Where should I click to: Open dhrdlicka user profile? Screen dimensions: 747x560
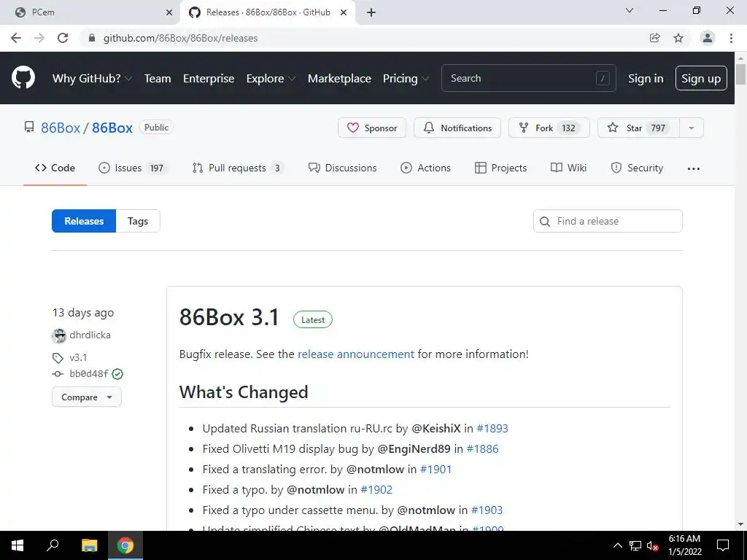90,335
